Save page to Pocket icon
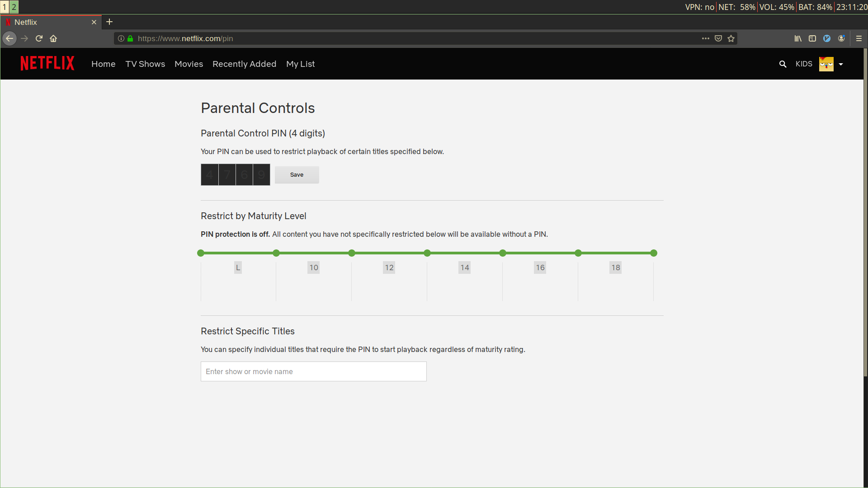This screenshot has height=488, width=868. click(718, 38)
